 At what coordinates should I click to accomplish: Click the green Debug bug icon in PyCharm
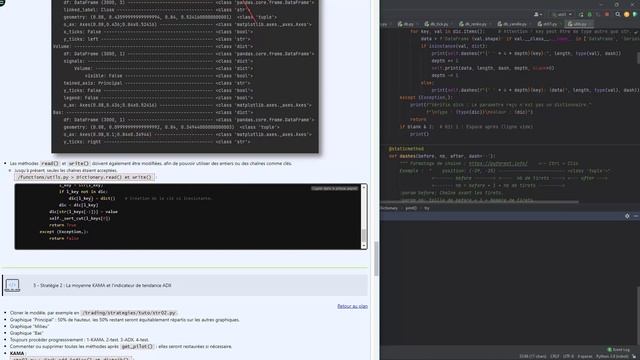click(x=589, y=14)
